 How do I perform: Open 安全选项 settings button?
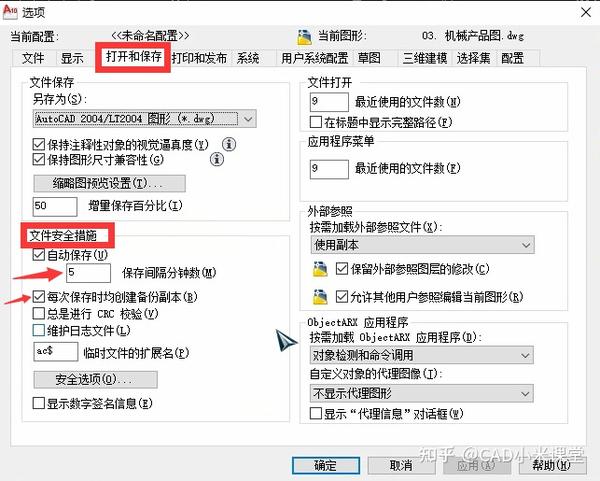point(95,380)
